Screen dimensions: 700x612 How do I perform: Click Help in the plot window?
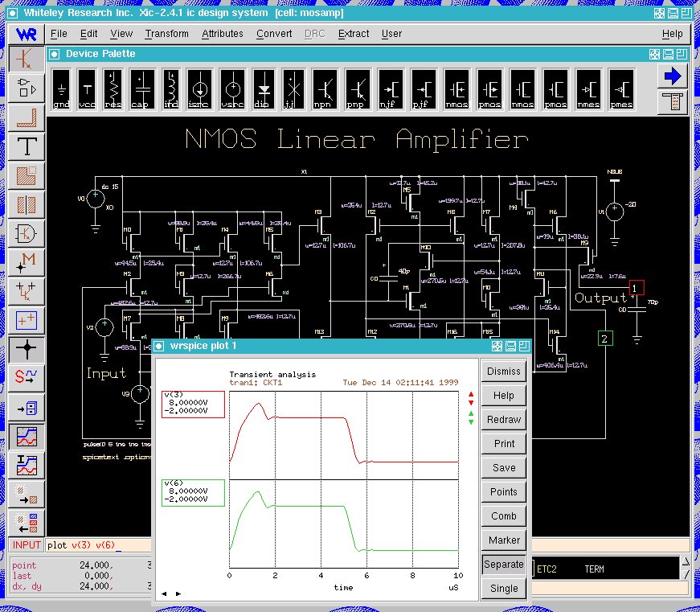pyautogui.click(x=504, y=396)
